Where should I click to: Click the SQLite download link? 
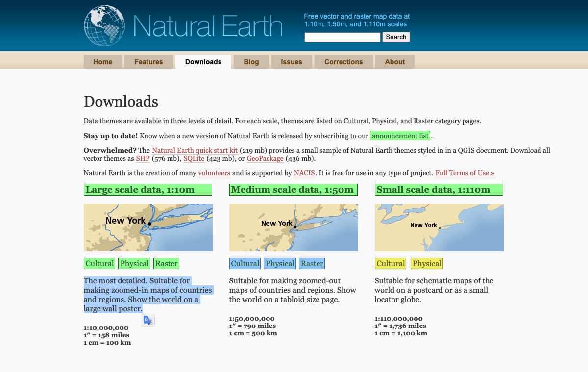194,159
